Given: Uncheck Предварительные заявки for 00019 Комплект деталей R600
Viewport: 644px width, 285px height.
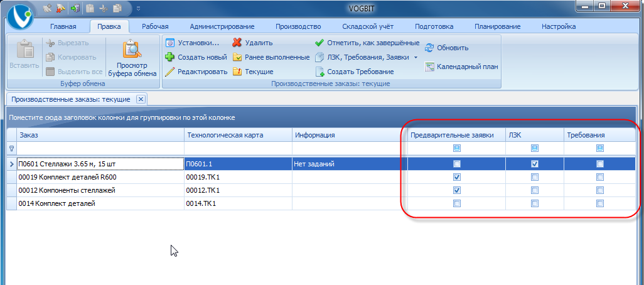Looking at the screenshot, I should pyautogui.click(x=456, y=177).
